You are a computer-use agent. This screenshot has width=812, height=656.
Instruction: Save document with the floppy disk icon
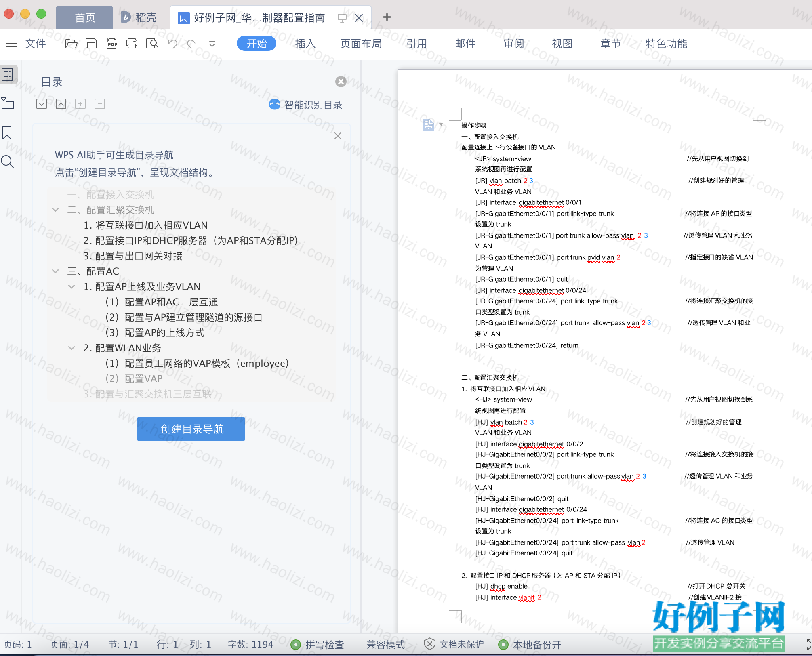point(91,43)
